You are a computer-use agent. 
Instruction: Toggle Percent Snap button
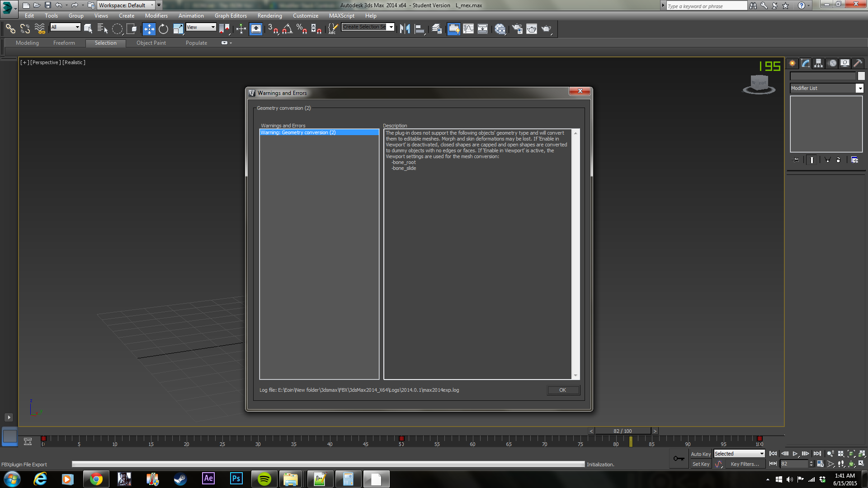point(302,29)
